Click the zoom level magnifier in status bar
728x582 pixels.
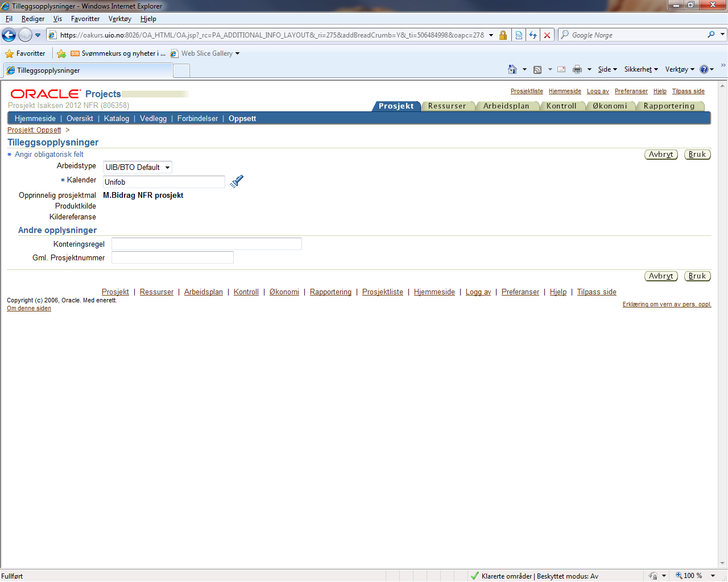pyautogui.click(x=679, y=576)
